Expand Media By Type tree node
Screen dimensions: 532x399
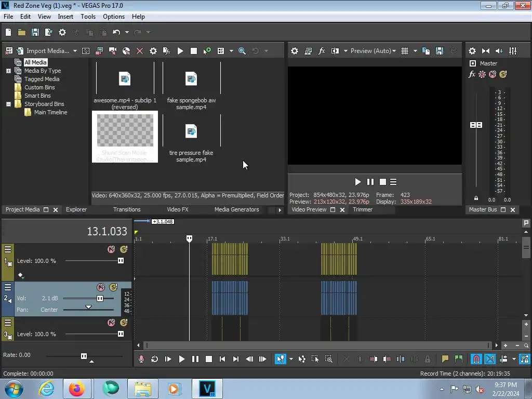pos(8,71)
